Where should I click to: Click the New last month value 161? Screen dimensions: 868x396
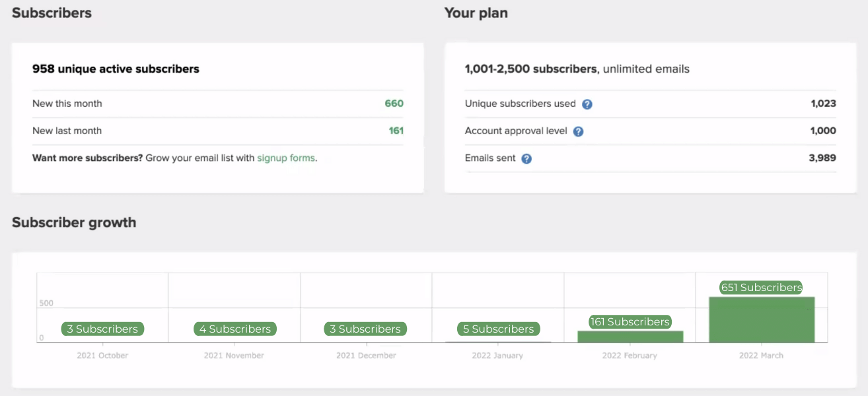396,131
